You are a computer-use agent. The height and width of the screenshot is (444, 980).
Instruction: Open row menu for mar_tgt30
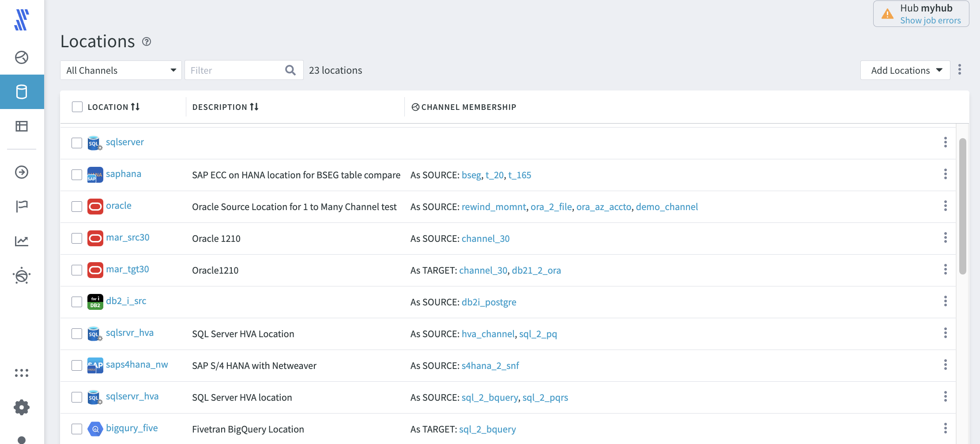[x=946, y=269]
